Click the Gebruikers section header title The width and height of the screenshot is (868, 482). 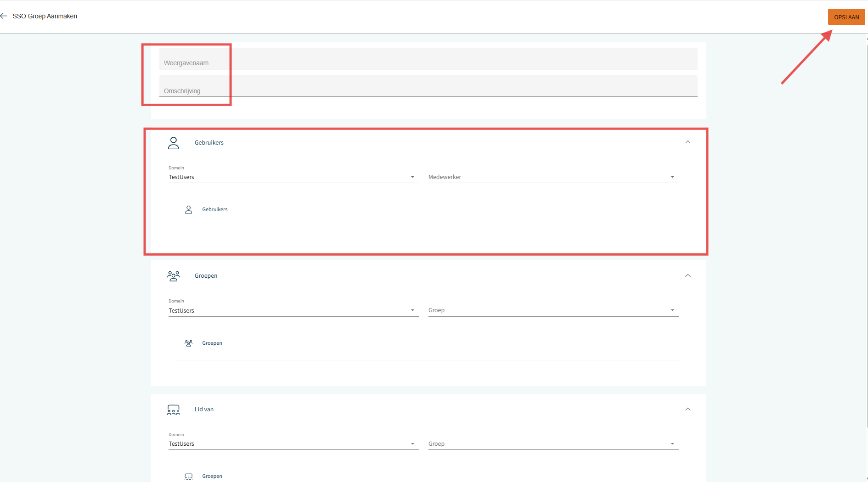tap(209, 143)
